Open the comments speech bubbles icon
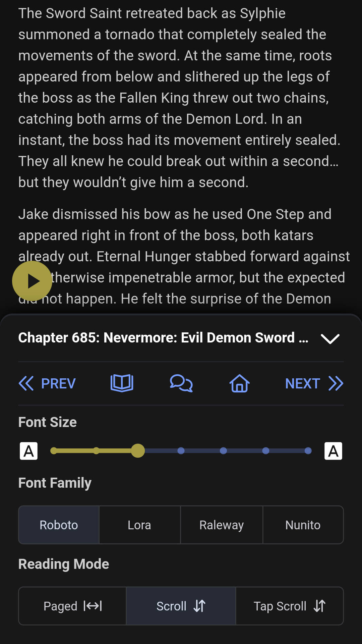The width and height of the screenshot is (362, 644). pyautogui.click(x=181, y=383)
